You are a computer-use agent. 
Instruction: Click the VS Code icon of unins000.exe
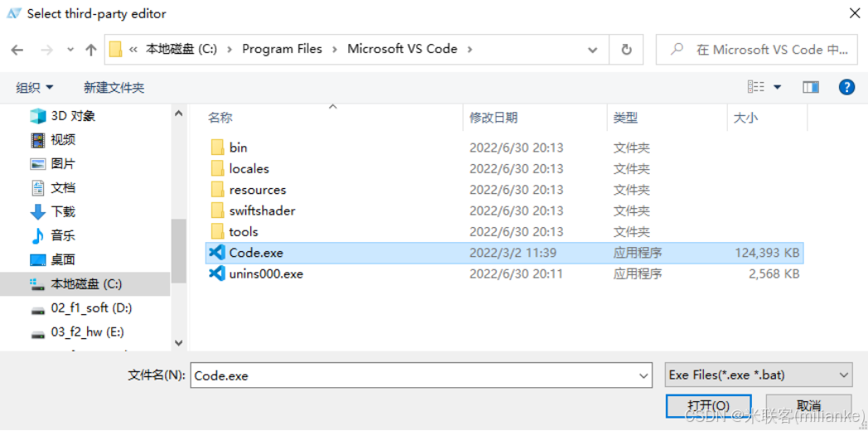[217, 274]
